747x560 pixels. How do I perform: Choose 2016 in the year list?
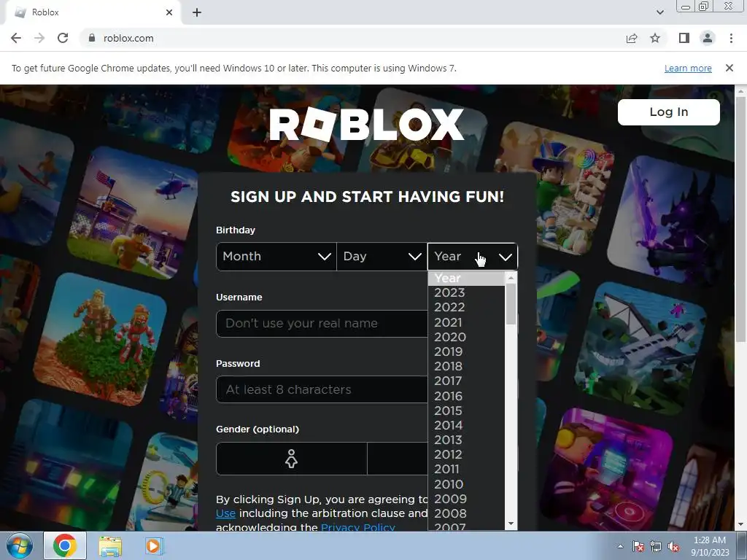[466, 396]
